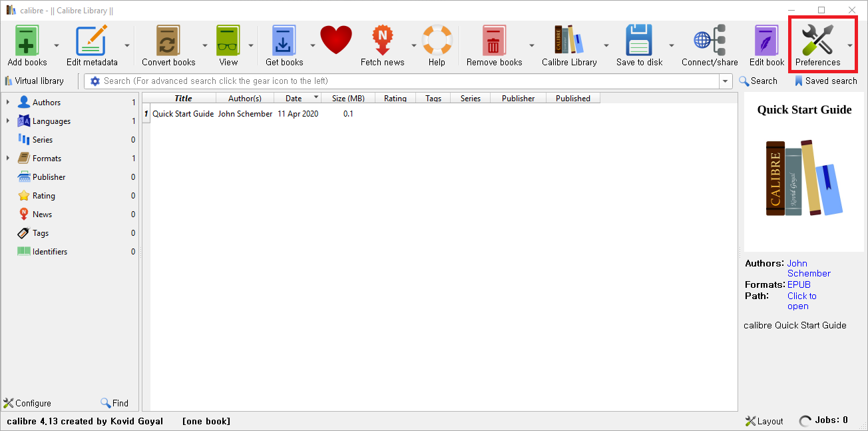Open Add books dropdown arrow

[56, 45]
